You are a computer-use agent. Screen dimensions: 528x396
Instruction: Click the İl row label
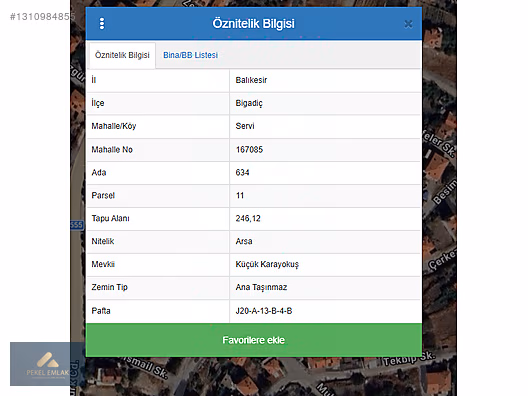tap(94, 80)
